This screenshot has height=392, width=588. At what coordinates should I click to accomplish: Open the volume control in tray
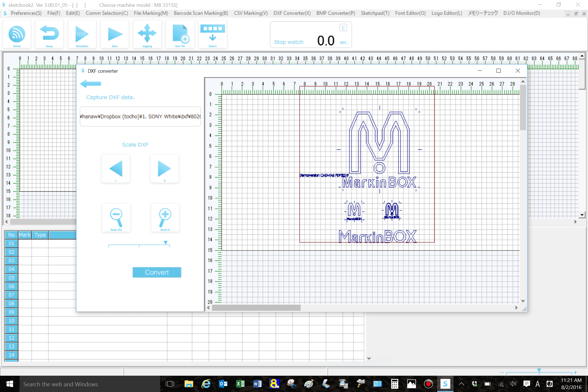click(513, 384)
